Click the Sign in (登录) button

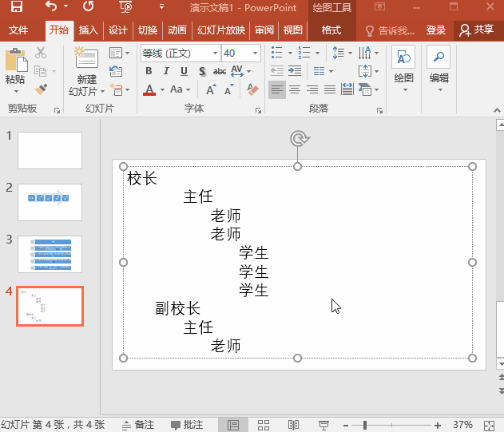[x=435, y=30]
